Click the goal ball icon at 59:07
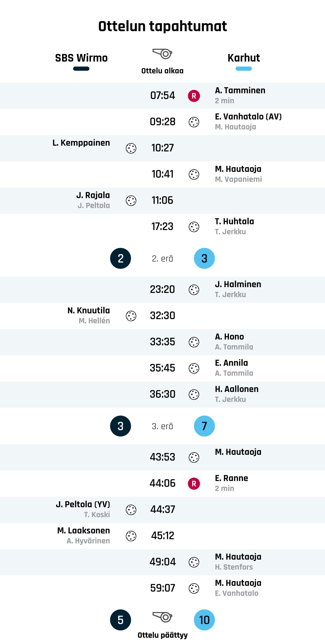The image size is (325, 644). [194, 588]
